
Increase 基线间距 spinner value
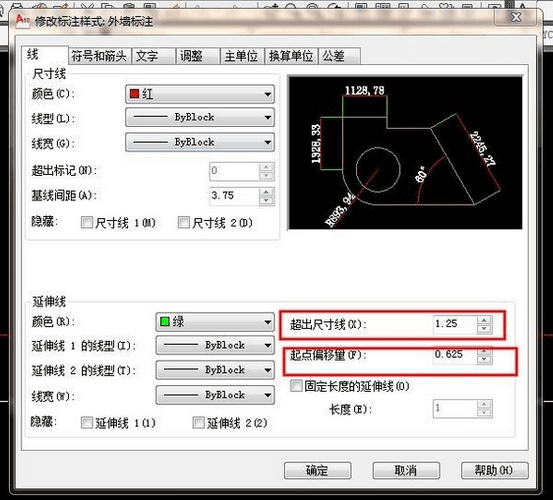click(x=267, y=193)
